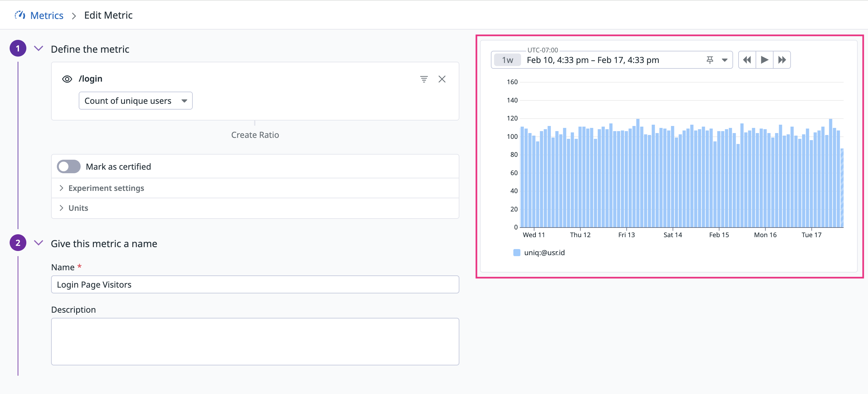Skip forward with fast-forward button
Viewport: 868px width, 394px height.
(782, 60)
